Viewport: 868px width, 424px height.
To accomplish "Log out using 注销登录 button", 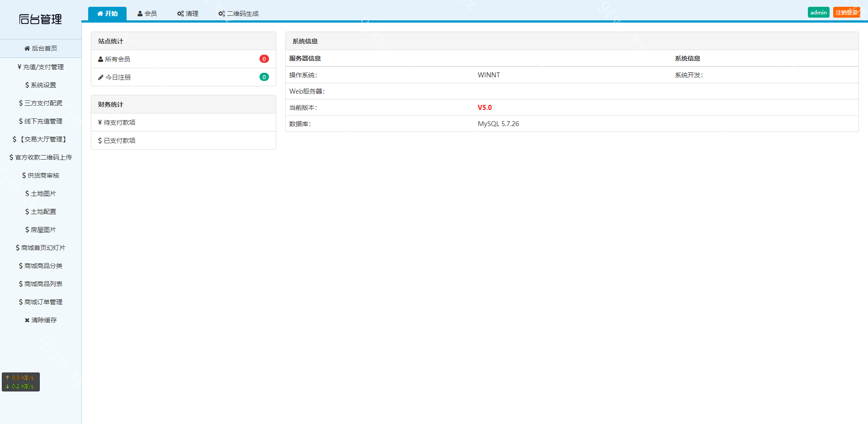I will [x=846, y=12].
